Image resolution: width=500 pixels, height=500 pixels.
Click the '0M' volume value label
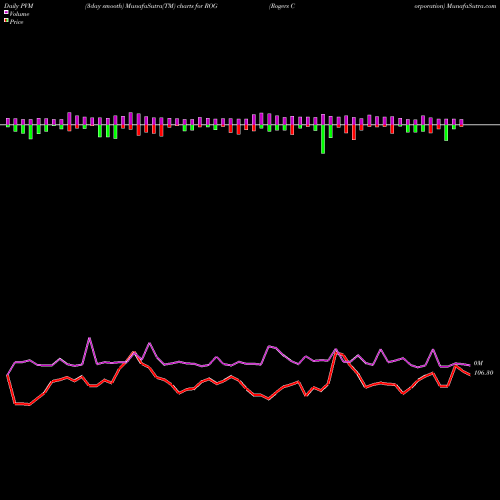478,363
